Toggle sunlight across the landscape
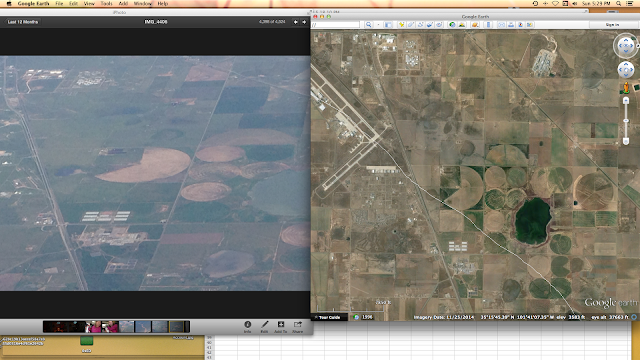The width and height of the screenshot is (640, 360). tap(462, 24)
